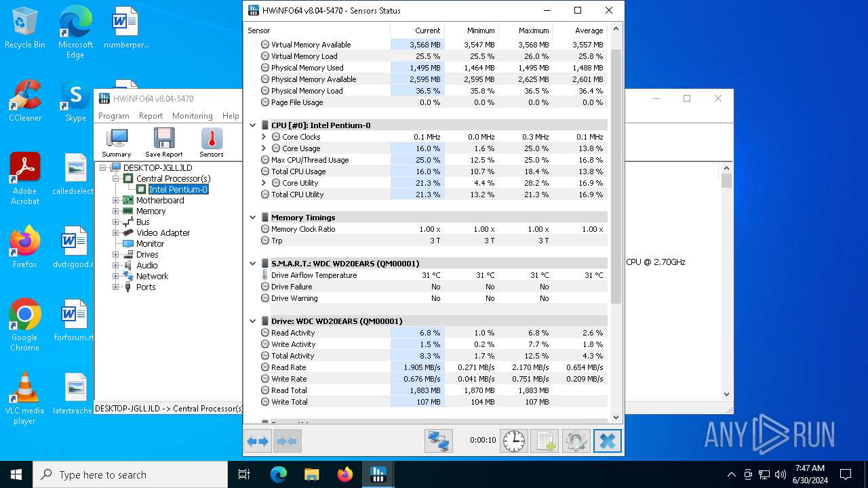This screenshot has height=488, width=868.
Task: Open the Report menu
Action: pyautogui.click(x=151, y=116)
